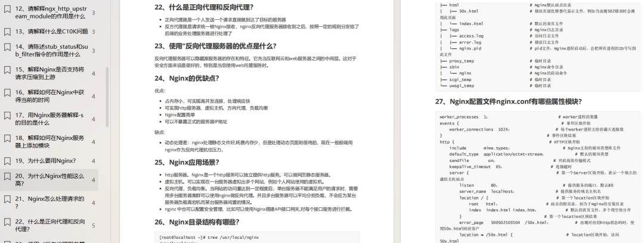
Task: Open highlighted outline entry 20、为什么Nginx性能这么高？
Action: tap(49, 180)
